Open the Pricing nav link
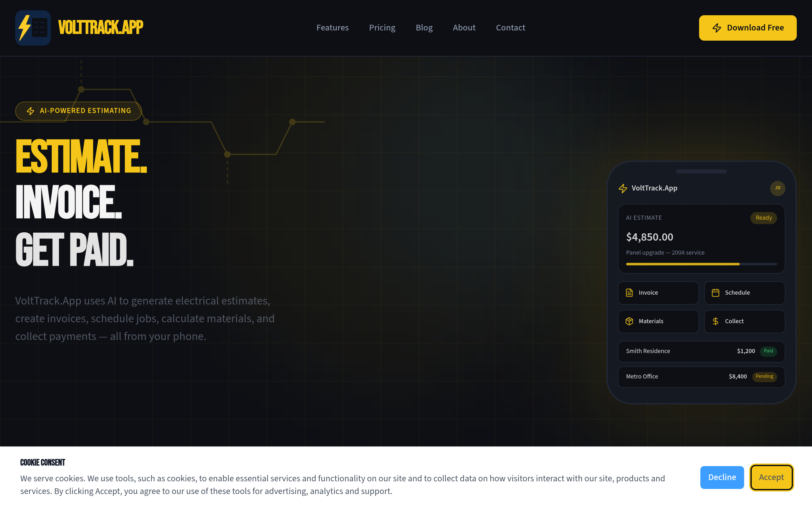The width and height of the screenshot is (812, 508). tap(382, 28)
